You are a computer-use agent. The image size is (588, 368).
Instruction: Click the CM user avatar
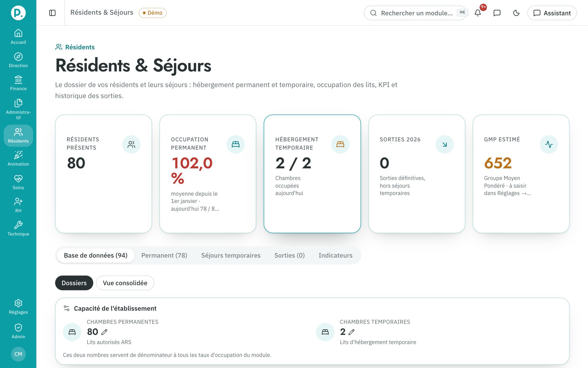[18, 354]
